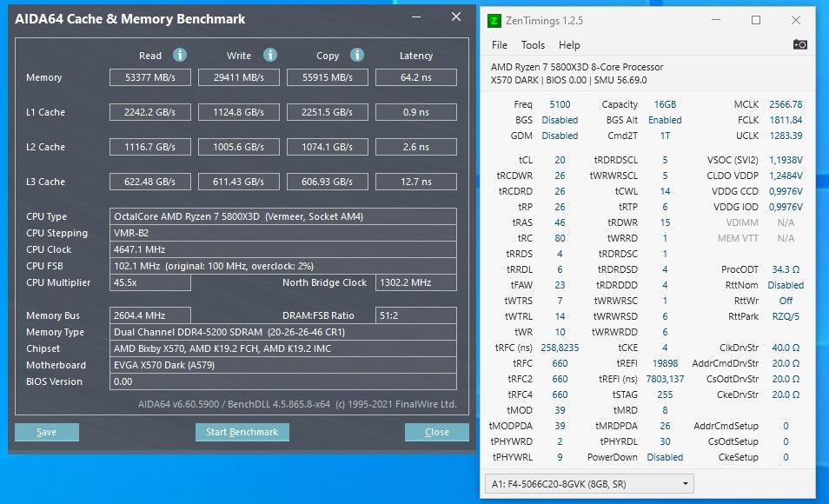The width and height of the screenshot is (829, 504).
Task: Click the DRAM:FSB Ratio field 51:2
Action: 416,315
